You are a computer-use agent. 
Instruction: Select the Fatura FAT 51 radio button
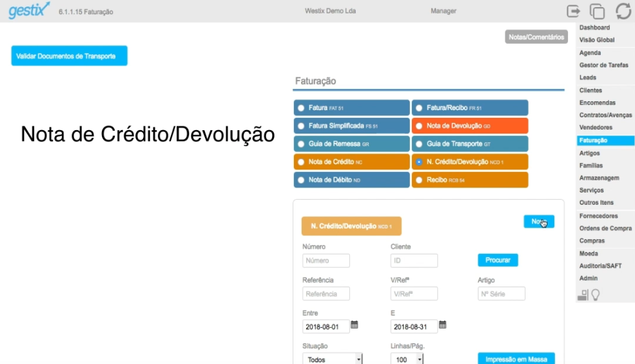tap(300, 108)
